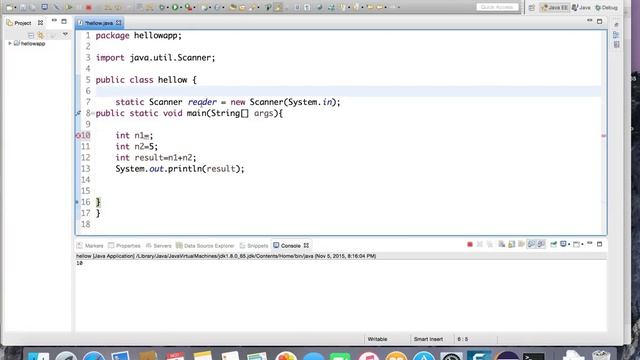Switch to the Java EE perspective
The width and height of the screenshot is (640, 360).
pos(554,8)
